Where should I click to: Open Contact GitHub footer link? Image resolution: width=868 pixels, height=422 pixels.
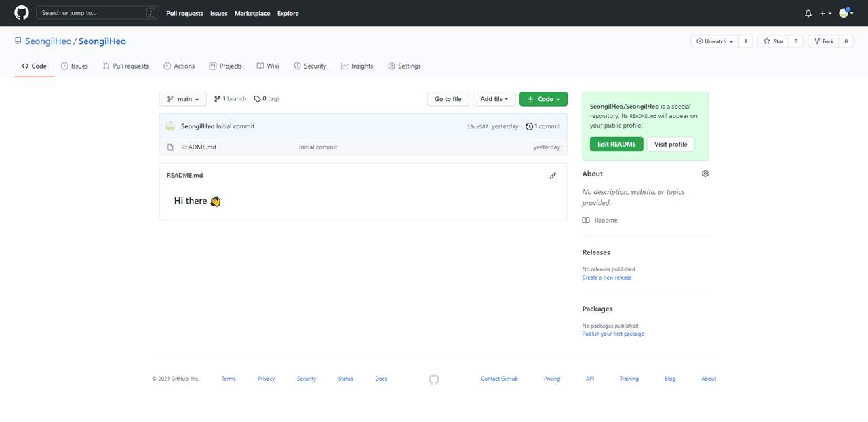pyautogui.click(x=500, y=379)
